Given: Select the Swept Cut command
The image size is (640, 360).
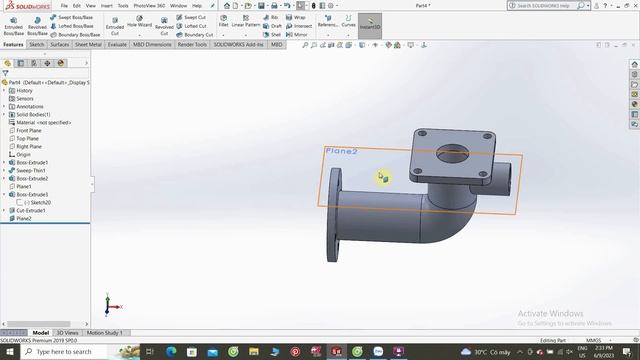Looking at the screenshot, I should click(x=191, y=18).
